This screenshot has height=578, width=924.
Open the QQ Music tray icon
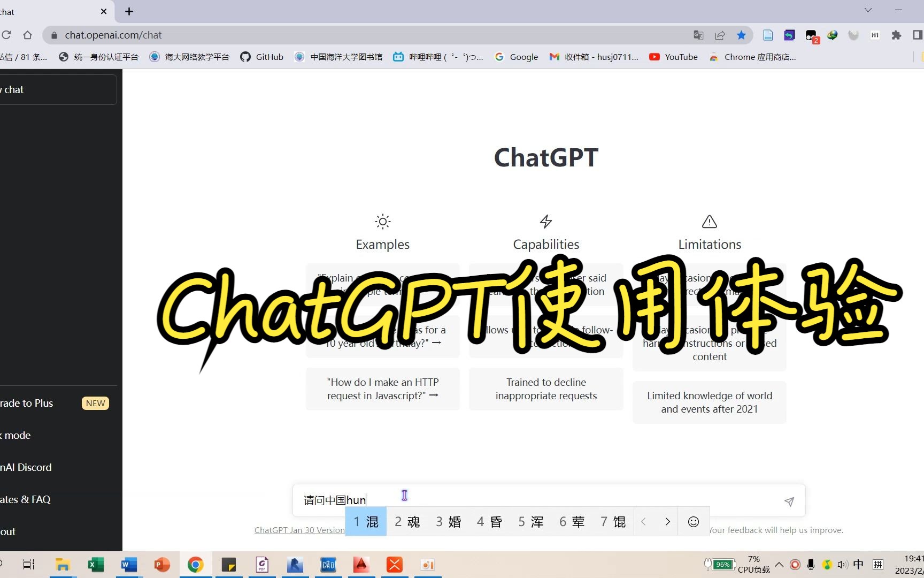point(827,565)
